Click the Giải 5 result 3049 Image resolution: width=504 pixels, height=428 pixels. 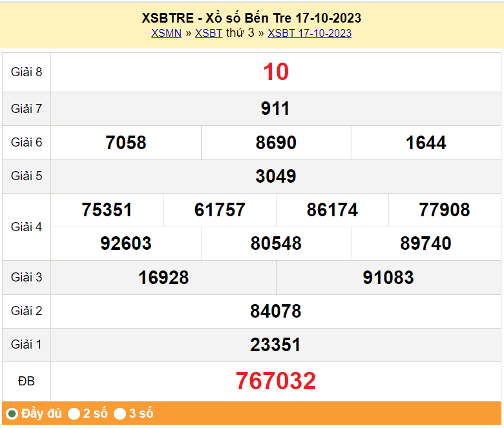coord(276,176)
